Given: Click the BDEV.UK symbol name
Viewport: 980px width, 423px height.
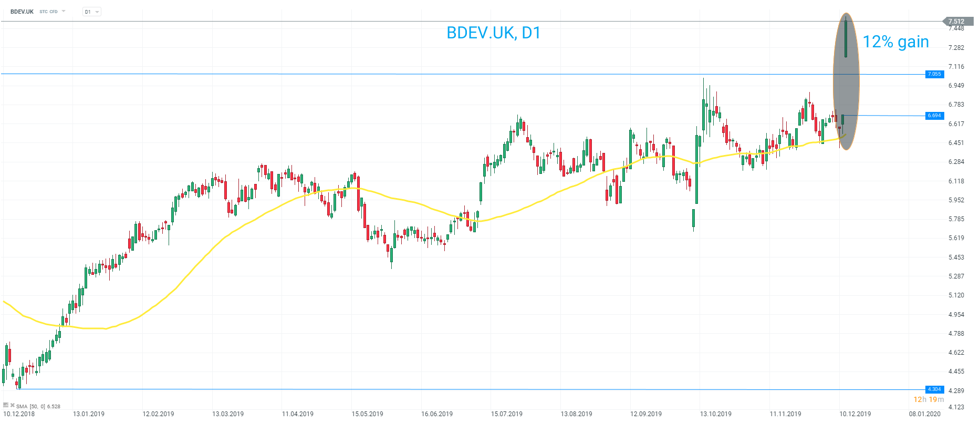Looking at the screenshot, I should [x=22, y=12].
